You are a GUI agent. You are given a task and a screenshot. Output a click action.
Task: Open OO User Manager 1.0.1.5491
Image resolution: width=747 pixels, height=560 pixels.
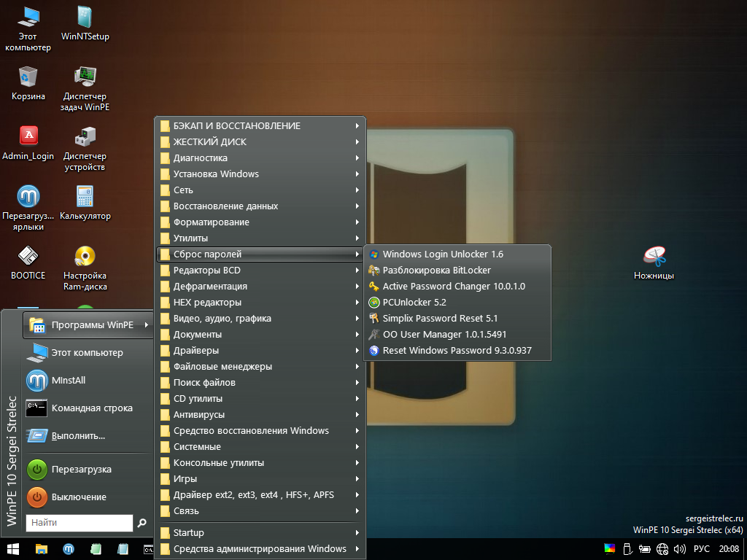pyautogui.click(x=457, y=334)
